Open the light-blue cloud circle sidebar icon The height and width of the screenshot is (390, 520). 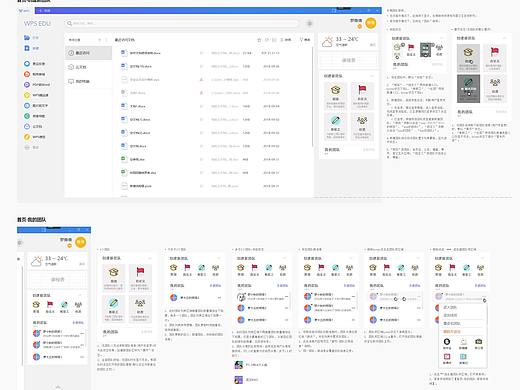[27, 126]
